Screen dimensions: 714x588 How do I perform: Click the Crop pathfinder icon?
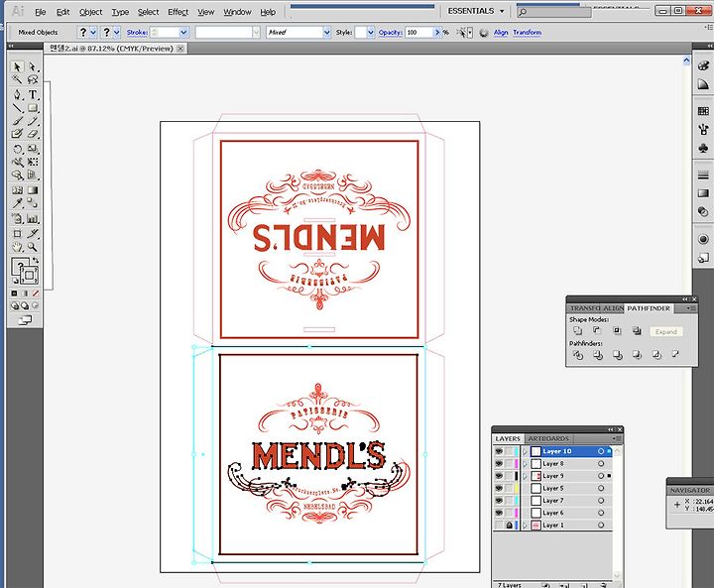[637, 355]
